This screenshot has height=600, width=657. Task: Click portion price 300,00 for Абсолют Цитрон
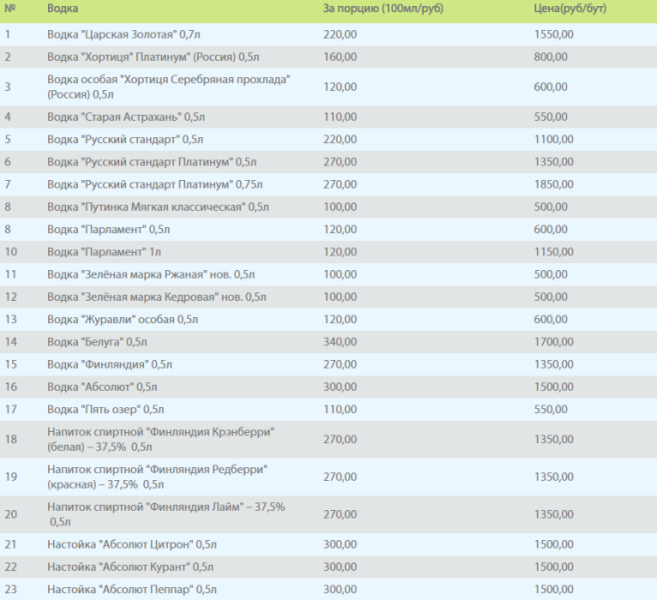pyautogui.click(x=340, y=545)
